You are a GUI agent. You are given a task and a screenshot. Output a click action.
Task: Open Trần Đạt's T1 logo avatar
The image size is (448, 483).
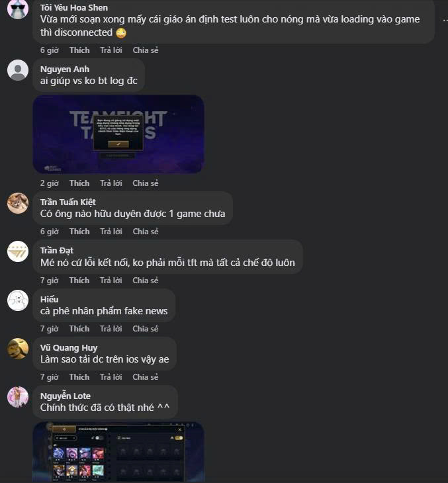click(18, 251)
